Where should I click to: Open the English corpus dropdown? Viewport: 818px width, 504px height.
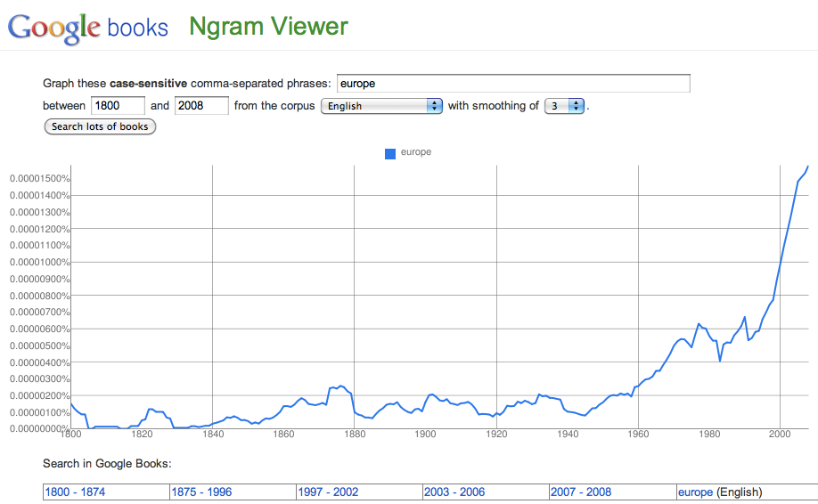[x=381, y=106]
